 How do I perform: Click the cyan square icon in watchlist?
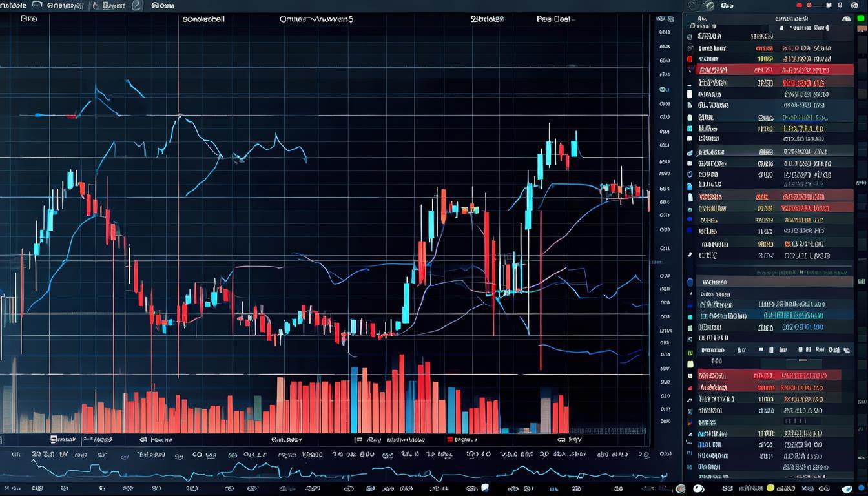tap(690, 128)
